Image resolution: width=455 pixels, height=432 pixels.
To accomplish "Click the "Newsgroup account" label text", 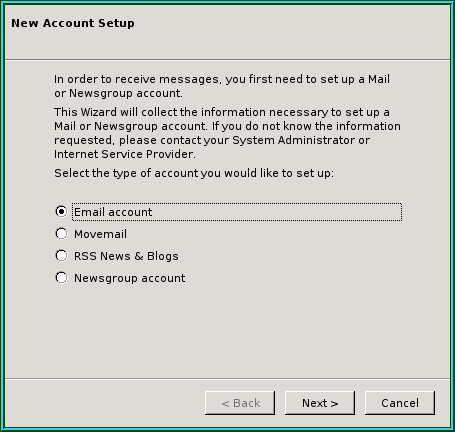I will [x=129, y=278].
